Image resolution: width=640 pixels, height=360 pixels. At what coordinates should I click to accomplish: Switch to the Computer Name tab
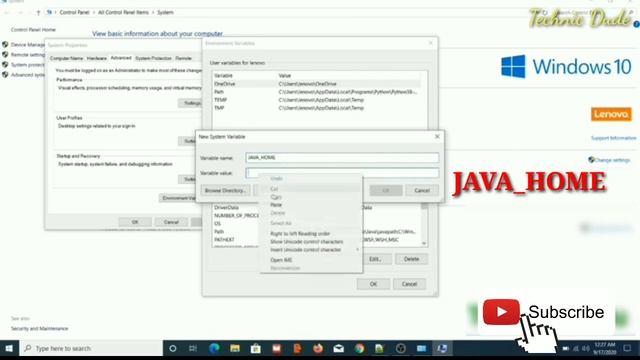click(67, 58)
